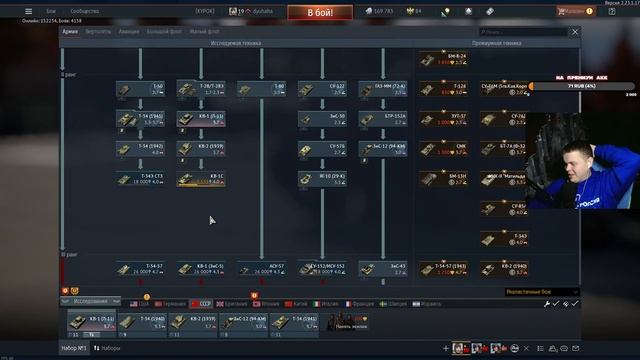Select premium БМ-8-24 vehicle
Screen dimensions: 640x360
(444, 59)
